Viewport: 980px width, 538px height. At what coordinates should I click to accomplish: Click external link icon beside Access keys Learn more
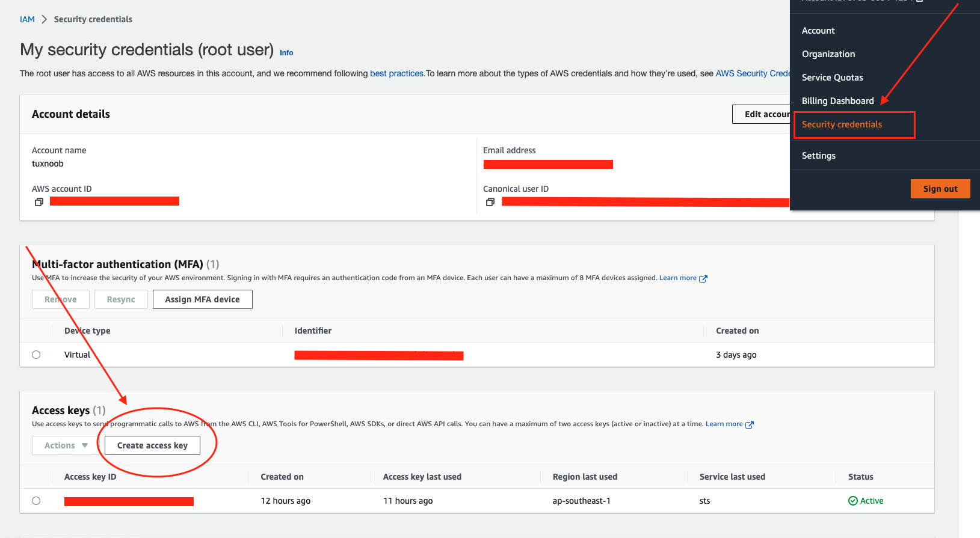tap(750, 424)
